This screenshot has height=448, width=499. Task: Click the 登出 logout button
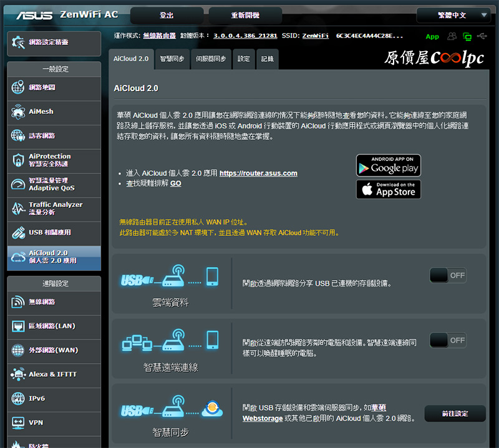pyautogui.click(x=167, y=15)
